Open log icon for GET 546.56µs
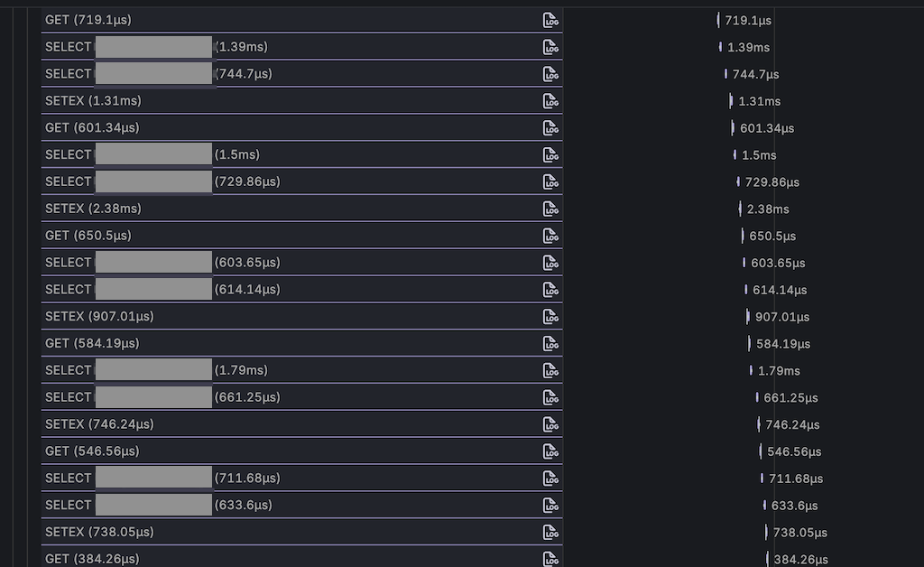 tap(550, 451)
